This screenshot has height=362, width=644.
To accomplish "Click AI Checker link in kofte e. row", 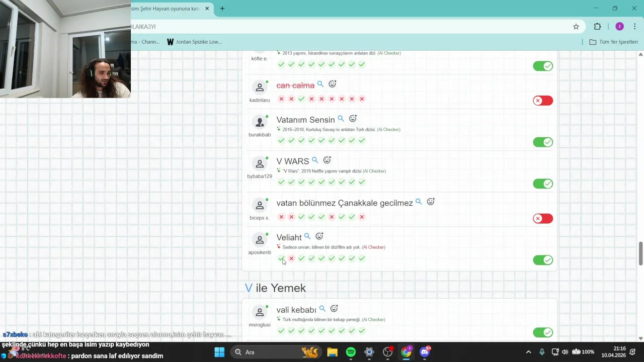I will click(389, 53).
